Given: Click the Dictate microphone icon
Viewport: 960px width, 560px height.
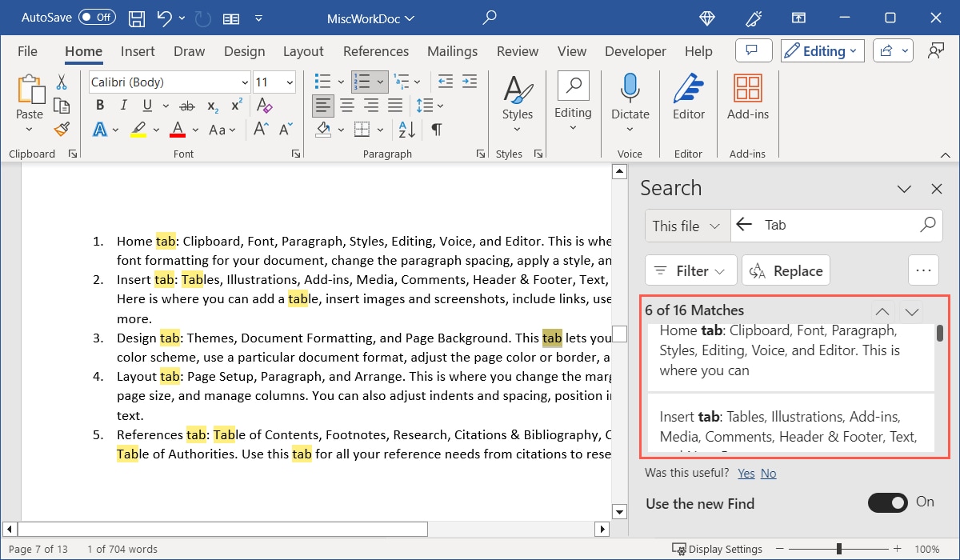Looking at the screenshot, I should tap(630, 88).
